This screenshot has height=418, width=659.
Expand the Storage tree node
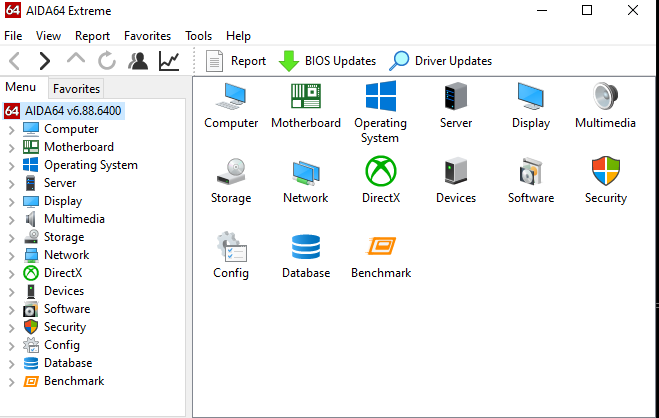pos(11,238)
